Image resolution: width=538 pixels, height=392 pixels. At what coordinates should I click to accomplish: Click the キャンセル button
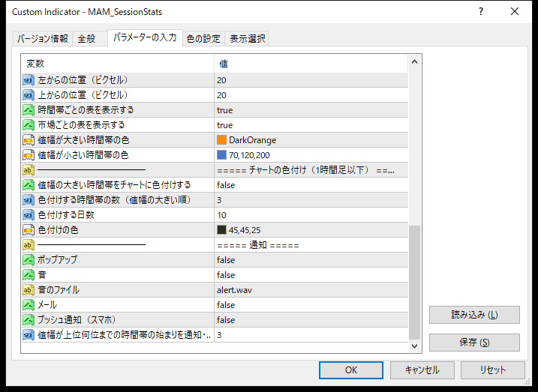[x=422, y=370]
